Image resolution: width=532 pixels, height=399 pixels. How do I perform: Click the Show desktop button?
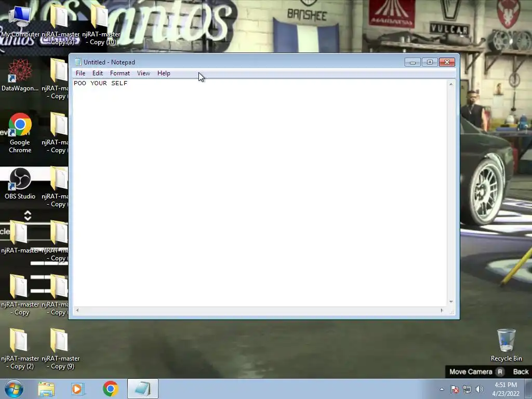(528, 389)
